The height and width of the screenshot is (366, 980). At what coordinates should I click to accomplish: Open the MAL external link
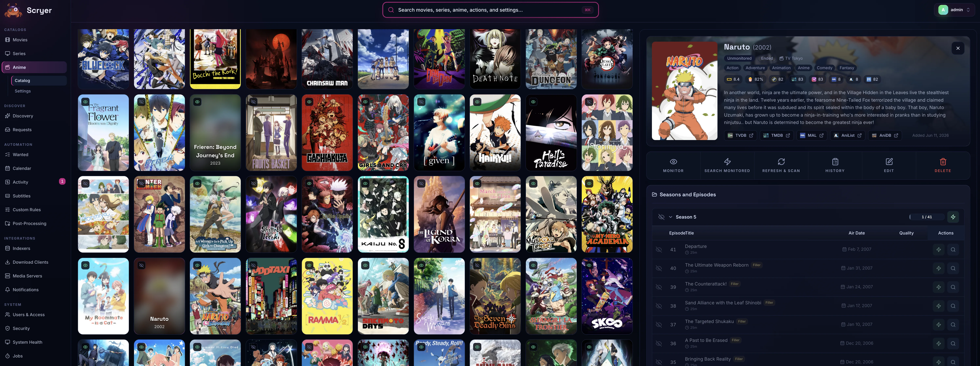pyautogui.click(x=812, y=135)
